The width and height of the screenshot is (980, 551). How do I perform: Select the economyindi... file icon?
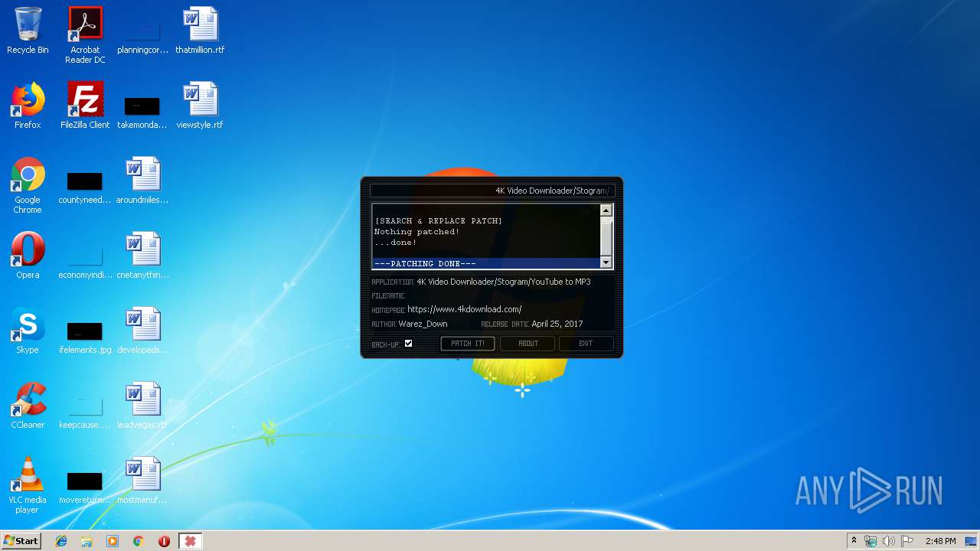pos(85,262)
